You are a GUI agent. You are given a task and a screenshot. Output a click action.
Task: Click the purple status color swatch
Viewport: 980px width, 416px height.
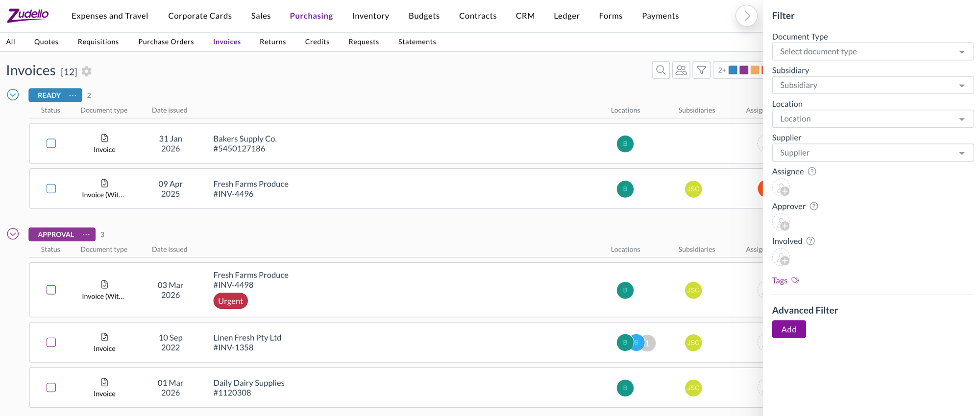click(x=744, y=70)
